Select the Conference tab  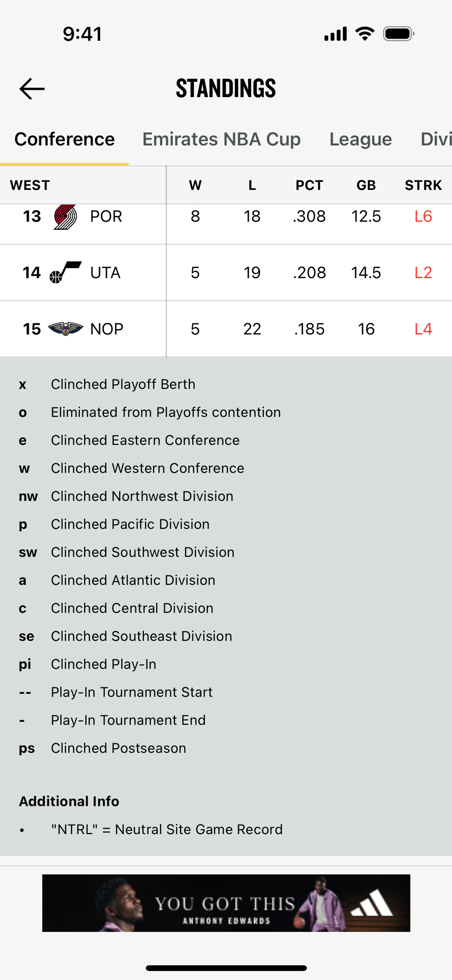click(x=64, y=139)
